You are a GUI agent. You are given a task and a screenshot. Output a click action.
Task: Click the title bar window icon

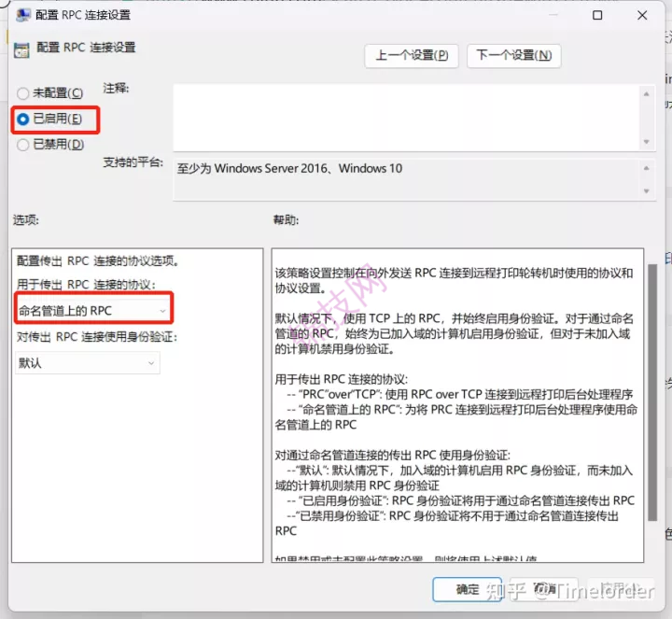click(x=22, y=16)
